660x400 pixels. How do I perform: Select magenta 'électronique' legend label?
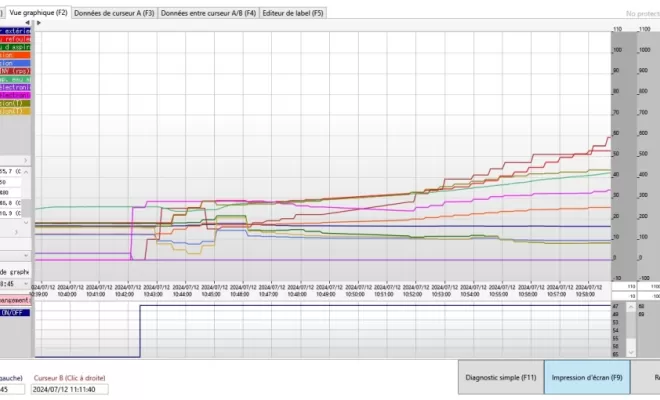pos(15,95)
